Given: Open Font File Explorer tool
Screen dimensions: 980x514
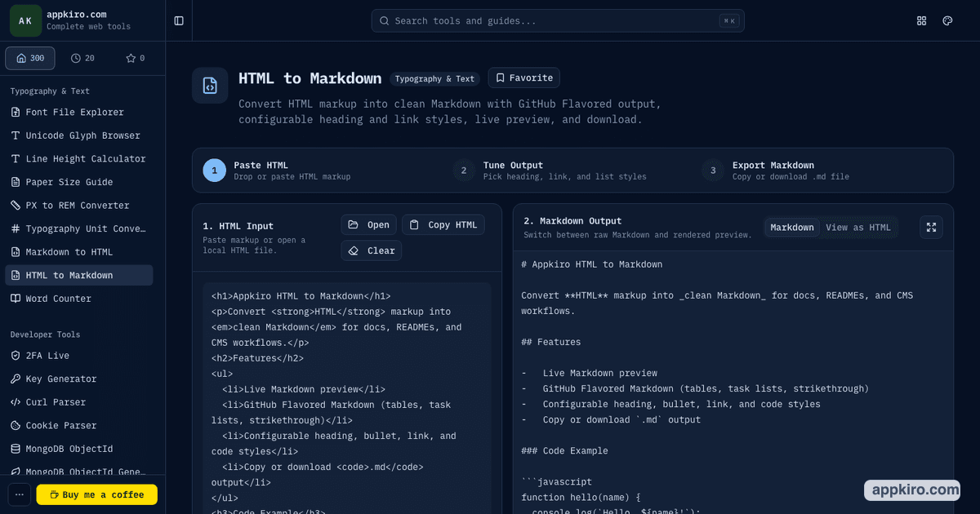Looking at the screenshot, I should point(78,112).
